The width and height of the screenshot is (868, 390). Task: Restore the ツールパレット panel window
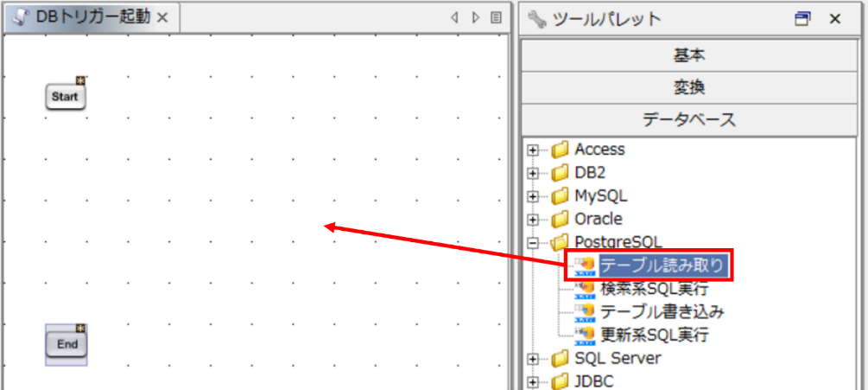click(802, 19)
